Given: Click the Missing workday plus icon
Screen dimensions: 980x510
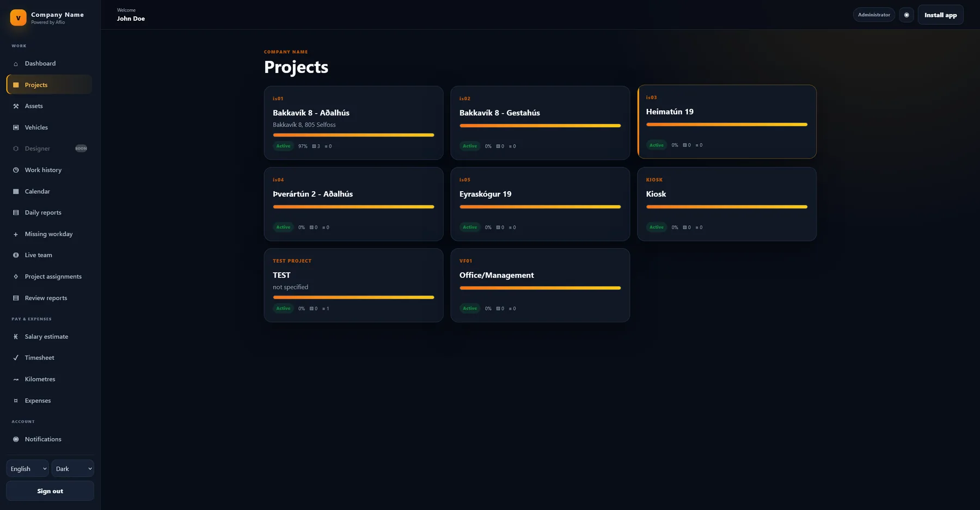Looking at the screenshot, I should click(x=16, y=234).
